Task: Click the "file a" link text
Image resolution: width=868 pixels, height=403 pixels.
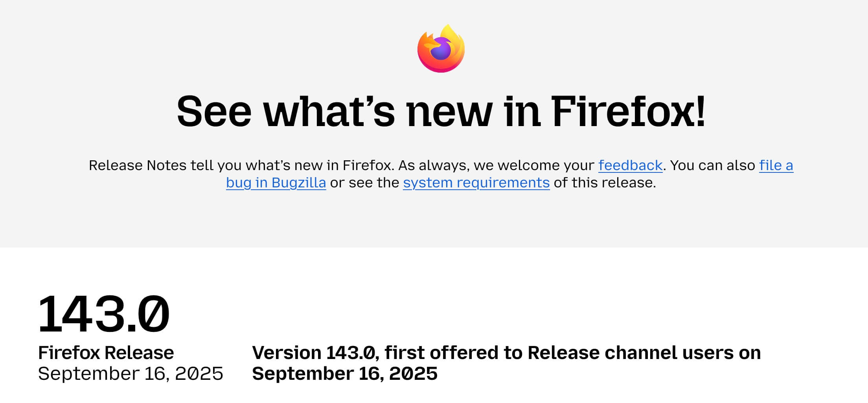Action: [x=776, y=165]
